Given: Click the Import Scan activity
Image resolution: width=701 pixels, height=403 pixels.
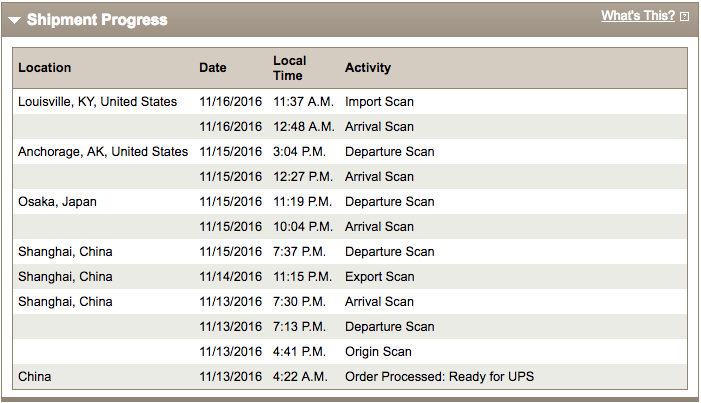Looking at the screenshot, I should (x=379, y=102).
